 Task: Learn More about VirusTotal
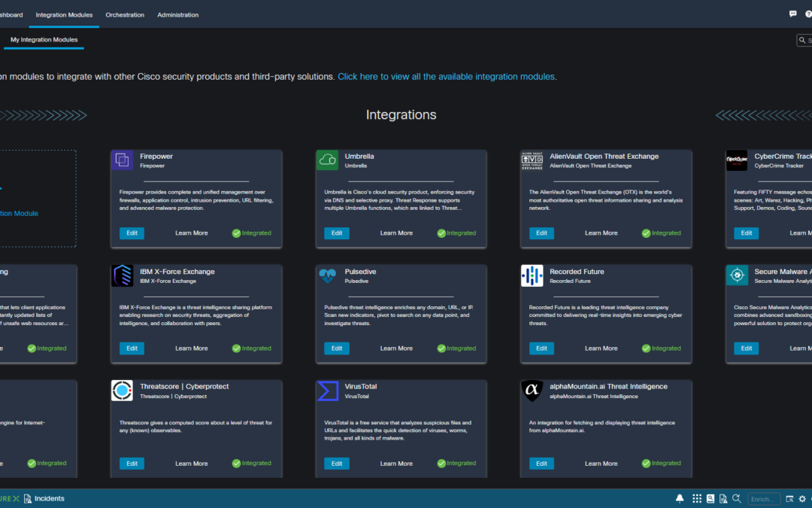point(396,464)
